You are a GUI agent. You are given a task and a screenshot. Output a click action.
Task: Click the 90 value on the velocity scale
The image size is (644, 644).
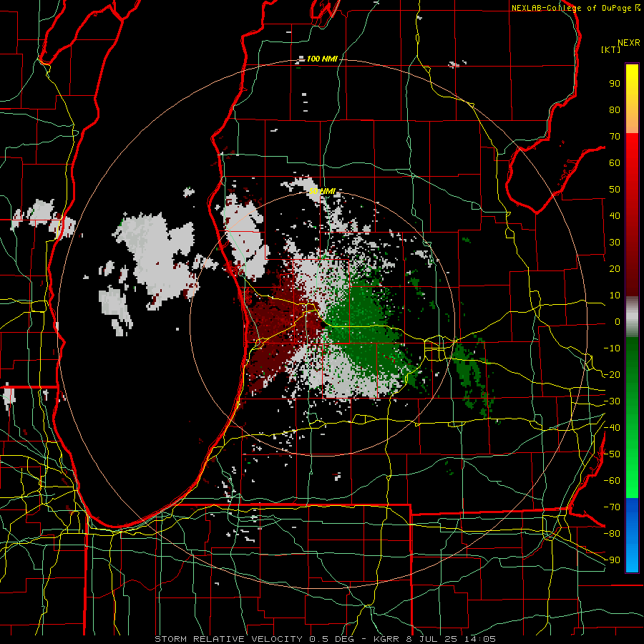(615, 84)
